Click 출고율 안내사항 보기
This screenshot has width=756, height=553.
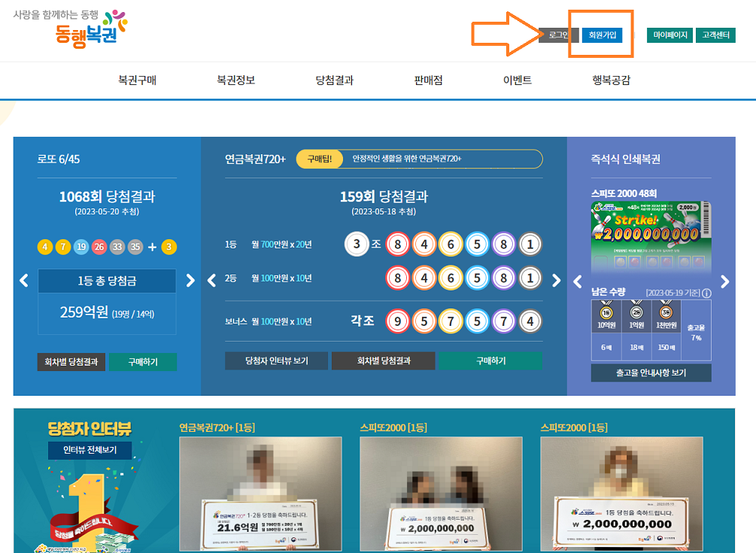[651, 372]
